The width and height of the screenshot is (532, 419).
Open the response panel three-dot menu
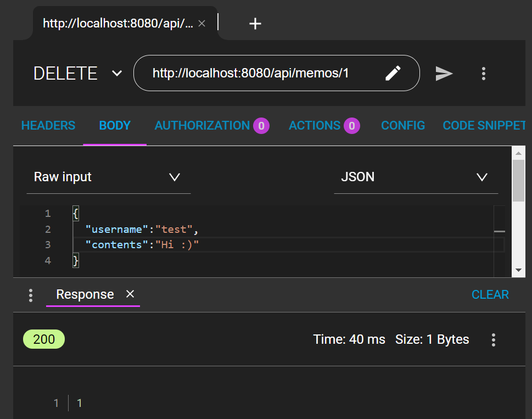[31, 295]
